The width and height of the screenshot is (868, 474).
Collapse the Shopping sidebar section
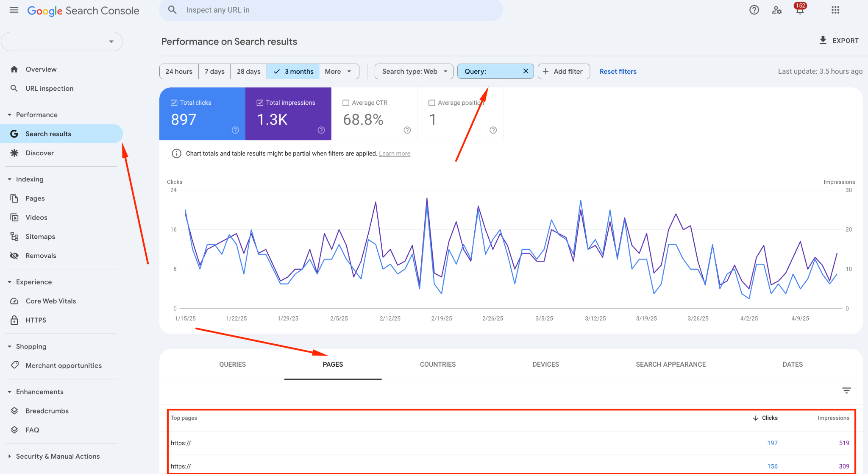9,346
